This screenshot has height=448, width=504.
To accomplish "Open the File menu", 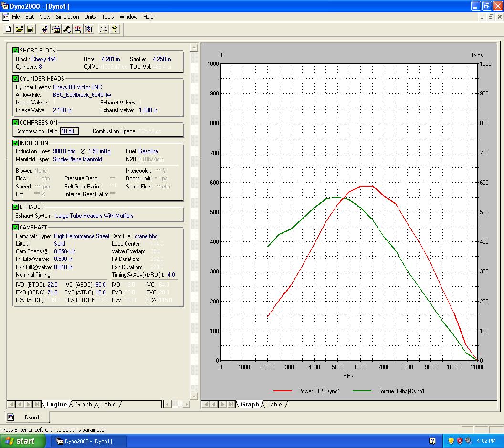I will [16, 17].
